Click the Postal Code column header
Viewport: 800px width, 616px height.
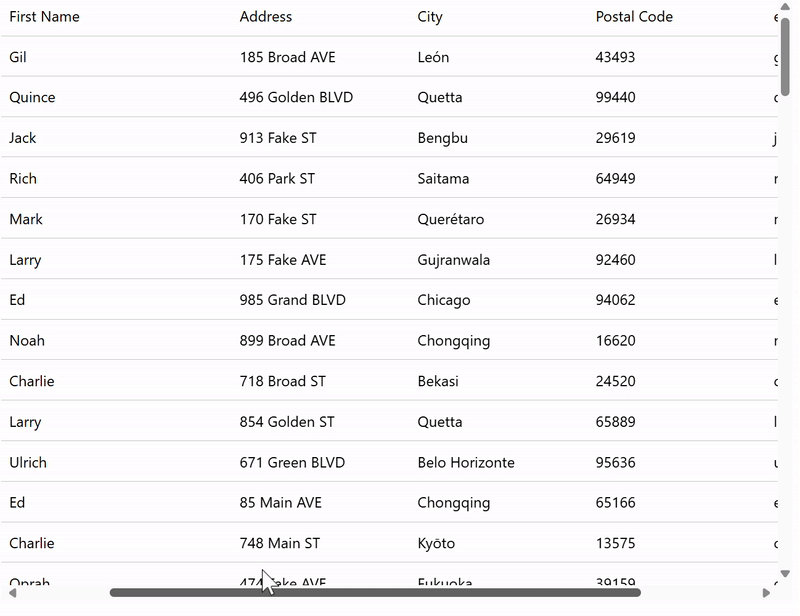pyautogui.click(x=634, y=17)
